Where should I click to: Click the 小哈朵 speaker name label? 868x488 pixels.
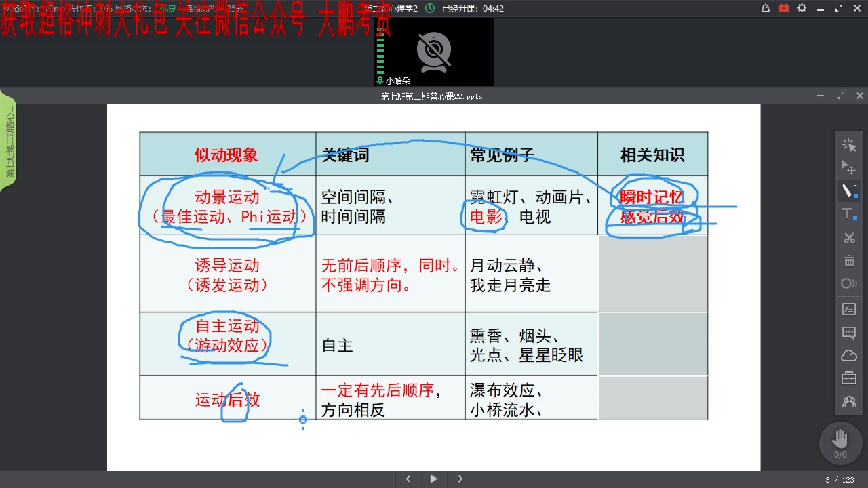tap(398, 81)
